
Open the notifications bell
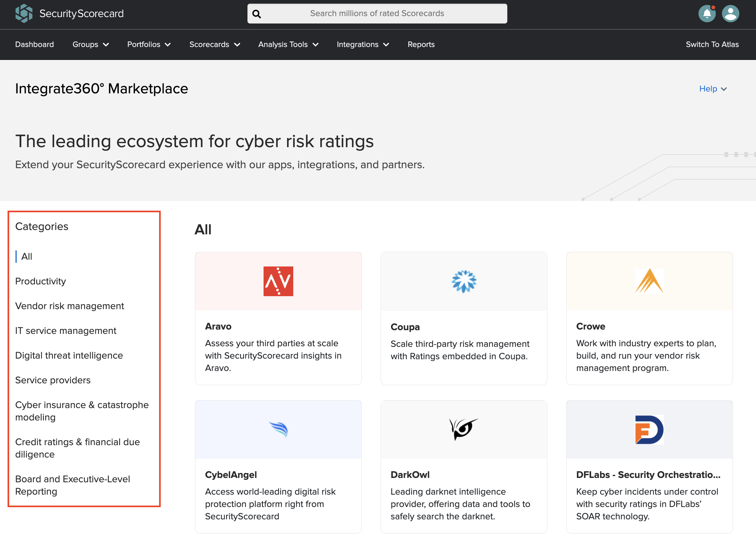707,14
